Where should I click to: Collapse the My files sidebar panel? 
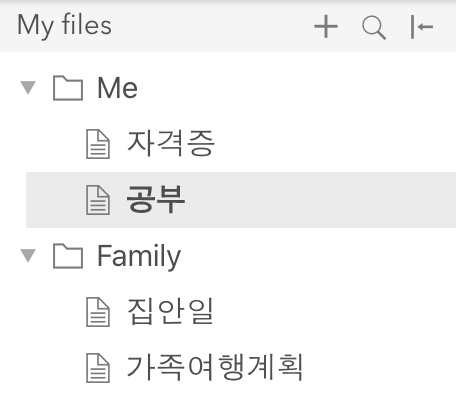pyautogui.click(x=422, y=27)
